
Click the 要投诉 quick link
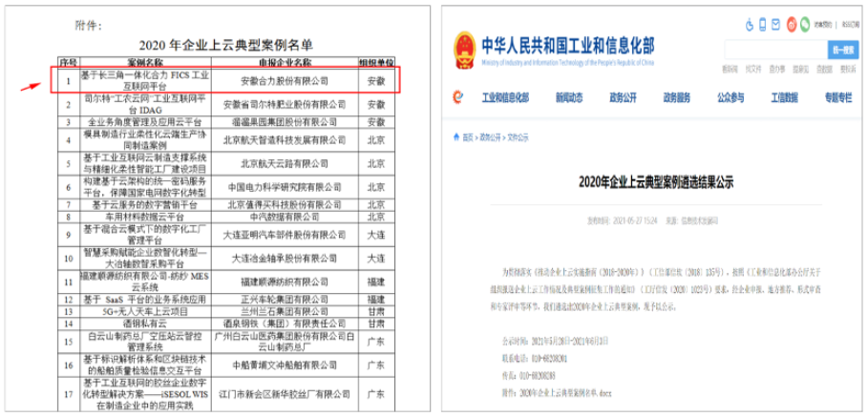click(848, 69)
